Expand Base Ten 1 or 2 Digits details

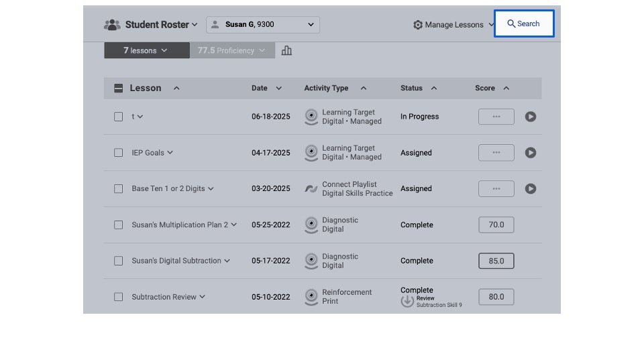211,188
